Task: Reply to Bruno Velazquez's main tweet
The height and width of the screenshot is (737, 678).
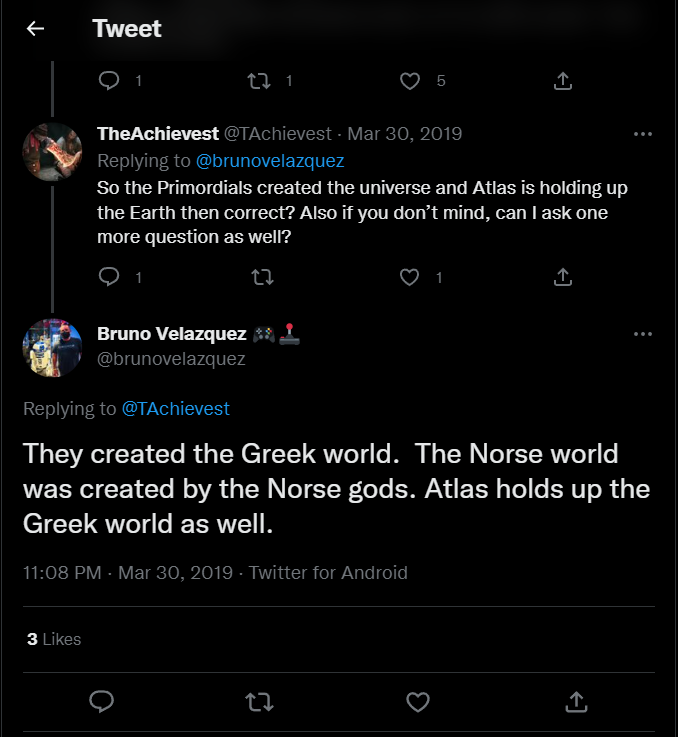Action: pyautogui.click(x=101, y=701)
